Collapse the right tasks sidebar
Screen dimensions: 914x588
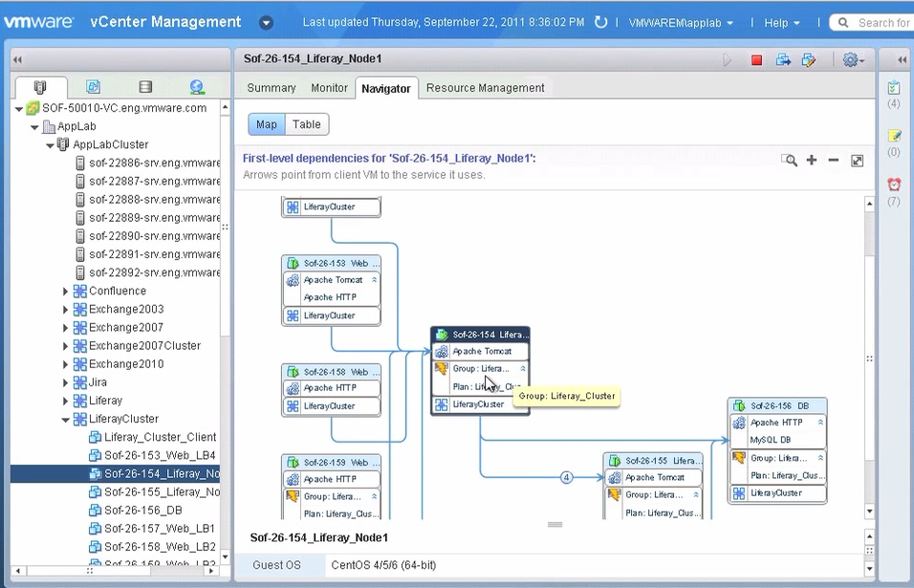click(901, 58)
